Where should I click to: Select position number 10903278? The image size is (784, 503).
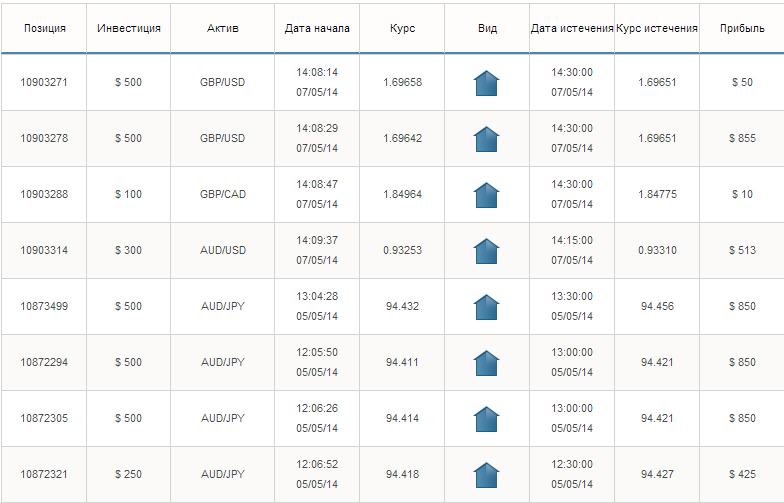point(44,138)
